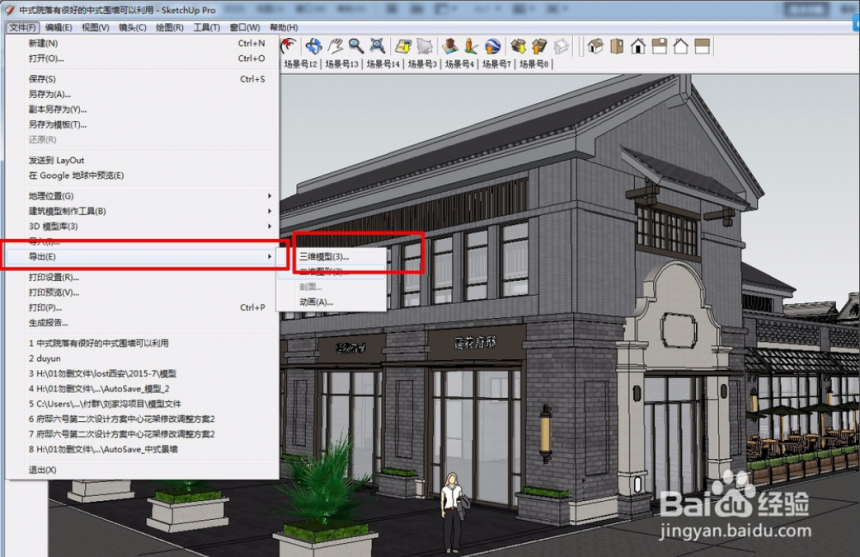Open the 编辑(E) menu
The image size is (860, 557).
point(58,27)
